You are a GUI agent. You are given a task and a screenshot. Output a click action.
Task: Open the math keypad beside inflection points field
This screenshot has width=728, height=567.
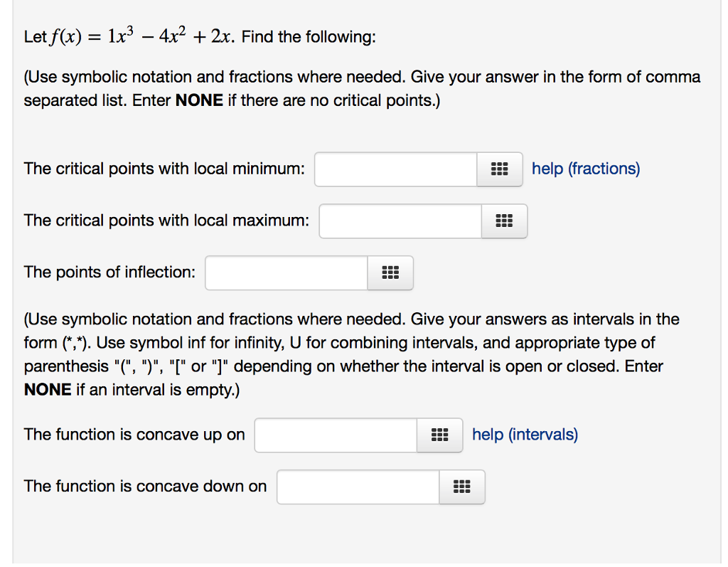(390, 272)
